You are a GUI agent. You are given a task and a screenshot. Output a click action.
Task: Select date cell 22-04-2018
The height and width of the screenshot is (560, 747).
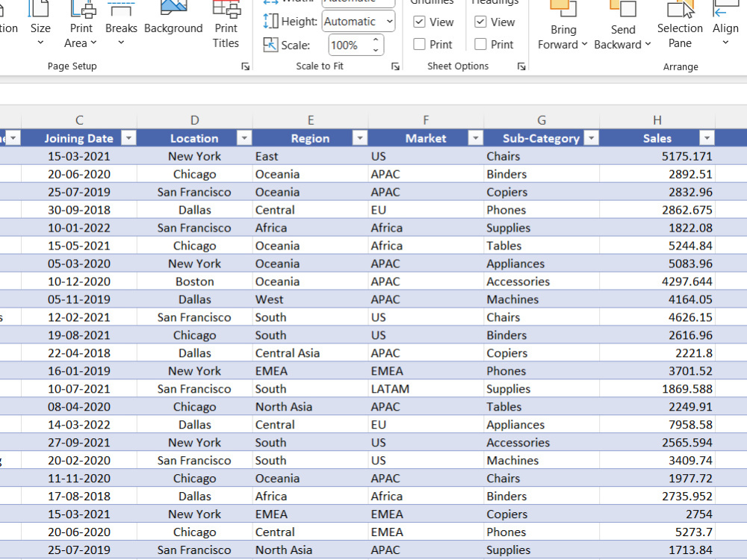point(79,353)
